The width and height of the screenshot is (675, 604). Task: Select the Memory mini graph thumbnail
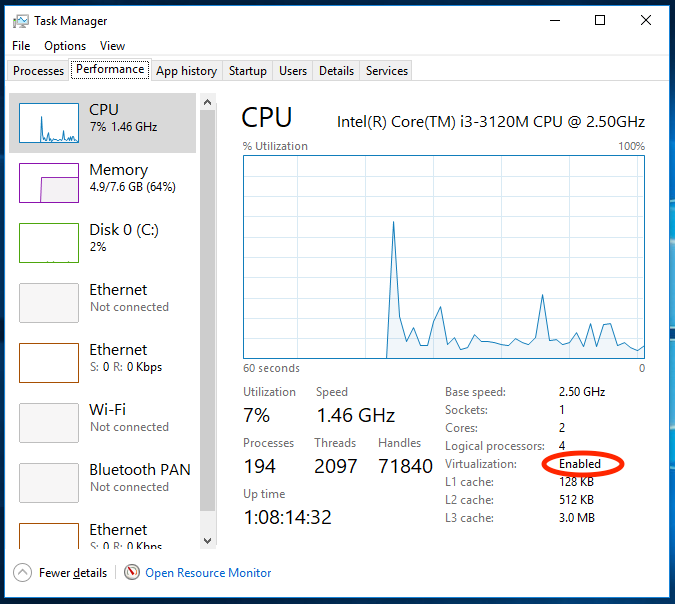49,183
